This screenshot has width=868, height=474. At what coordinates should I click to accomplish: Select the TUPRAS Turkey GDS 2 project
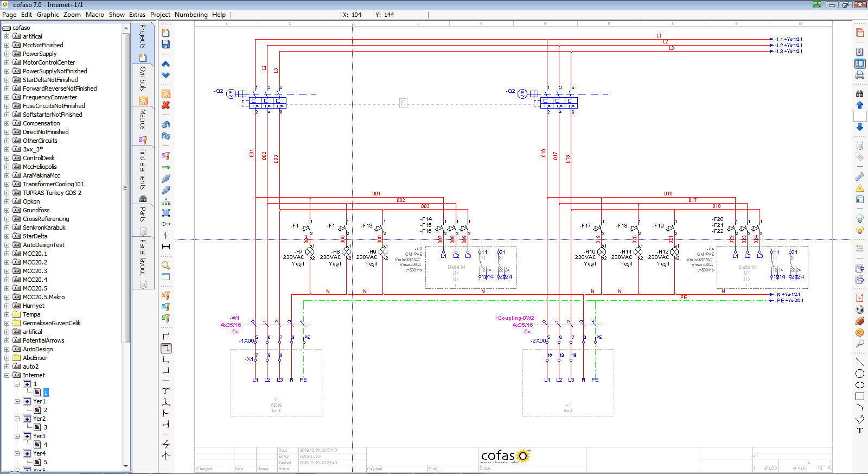coord(52,193)
